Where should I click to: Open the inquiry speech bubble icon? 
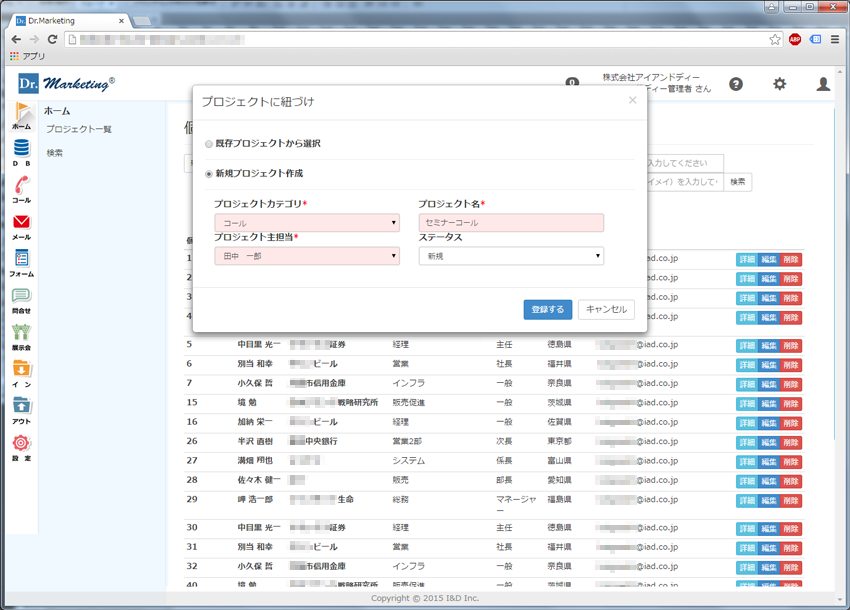[21, 297]
